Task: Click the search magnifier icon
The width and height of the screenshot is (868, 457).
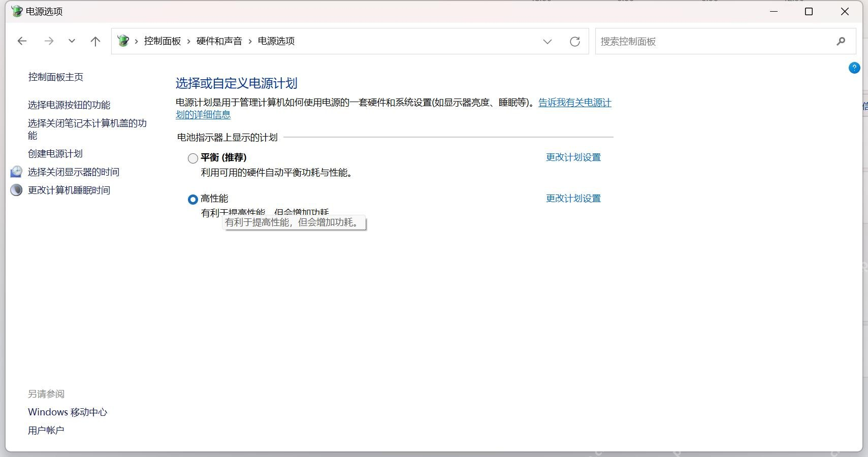Action: point(841,41)
